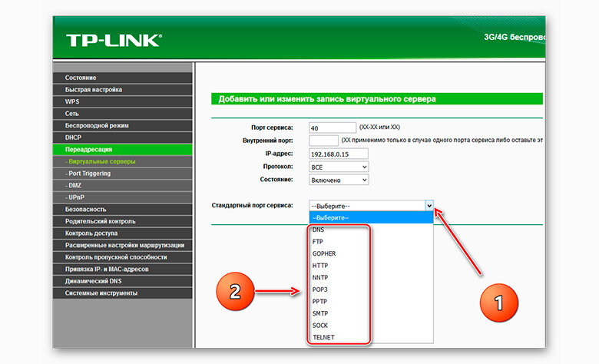Screen dimensions: 599x364
Task: Open Виртуальные серверы submenu
Action: (122, 161)
